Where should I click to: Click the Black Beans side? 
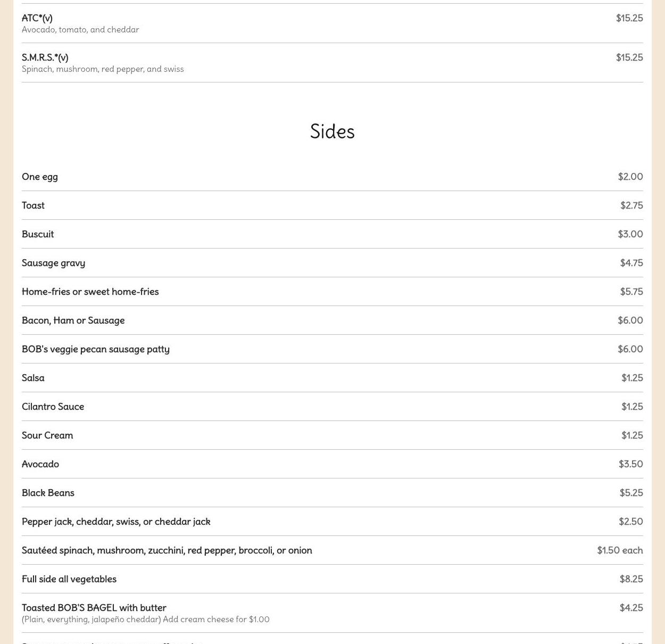(x=48, y=493)
